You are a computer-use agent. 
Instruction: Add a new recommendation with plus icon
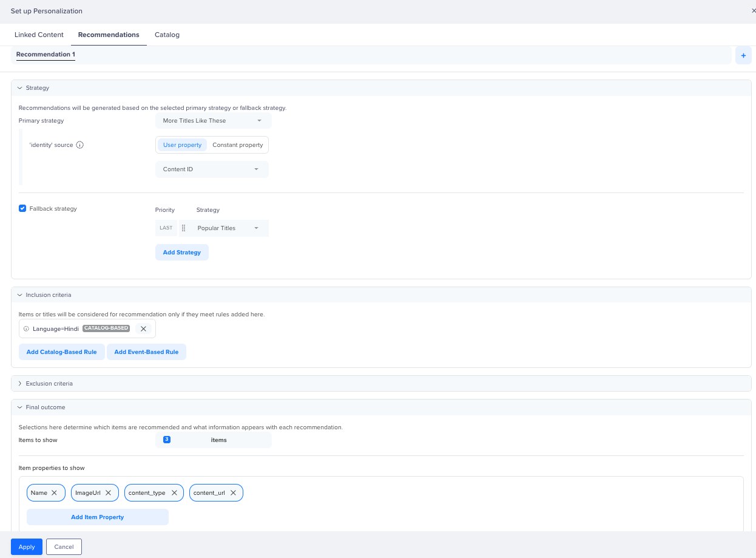click(743, 55)
